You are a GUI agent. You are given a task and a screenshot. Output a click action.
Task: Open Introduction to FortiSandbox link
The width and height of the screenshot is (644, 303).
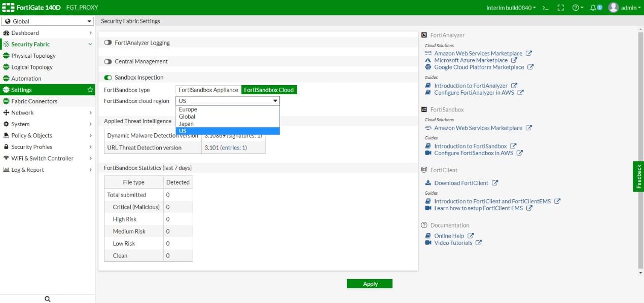pos(470,146)
